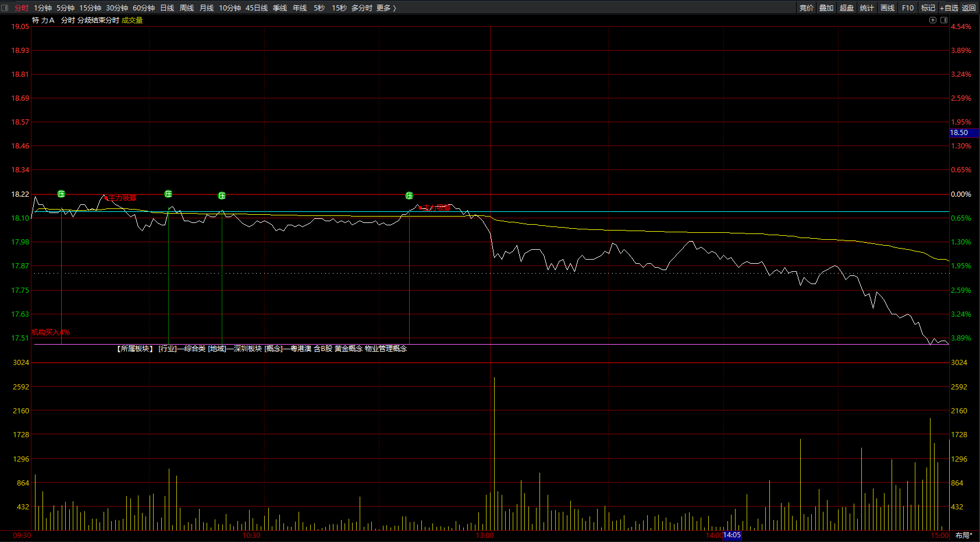Screen dimensions: 980x542
Task: Click the 0.00% percent axis label
Action: 961,194
